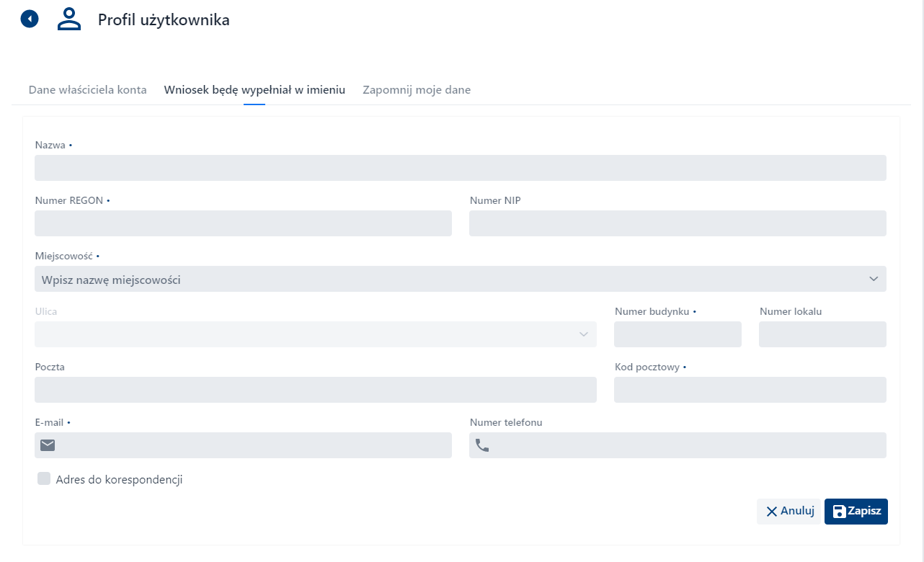
Task: Click the floppy disk icon on Zapisz
Action: [x=839, y=512]
